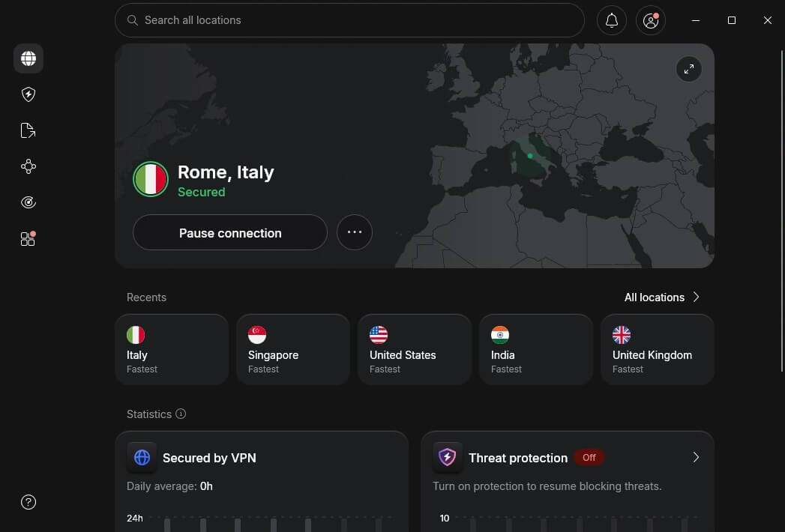Connect to recent United States location
The image size is (785, 532).
(415, 349)
